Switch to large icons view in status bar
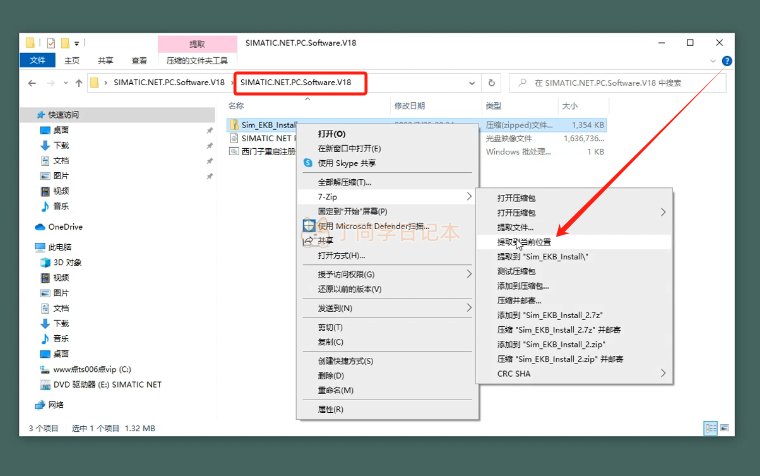Screen dimensions: 760x476 pos(725,428)
